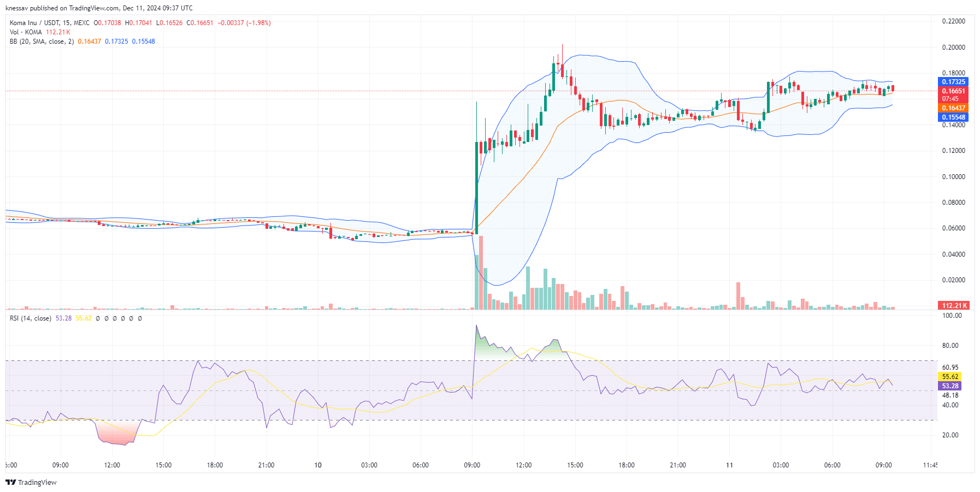
Task: Click the TradingView logo at the bottom
Action: coord(31,482)
